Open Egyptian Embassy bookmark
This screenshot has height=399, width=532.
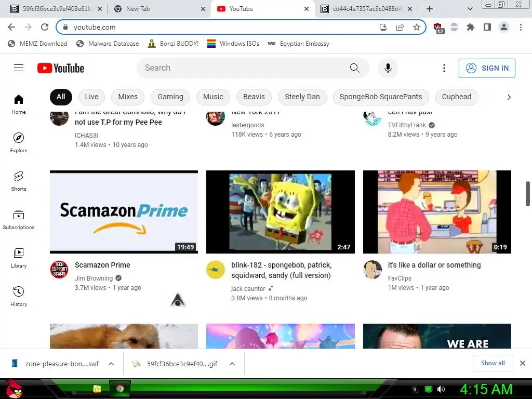[x=299, y=44]
